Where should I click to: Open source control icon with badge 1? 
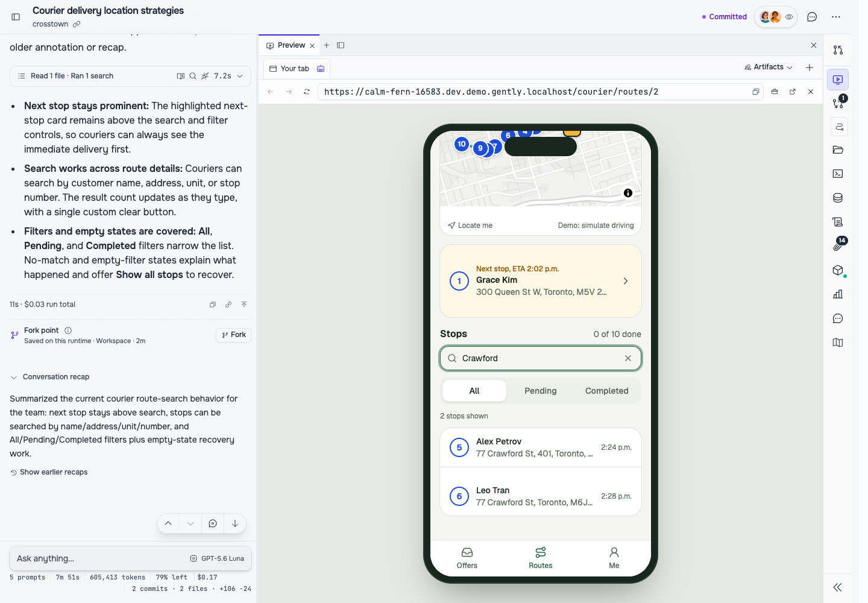(x=838, y=103)
